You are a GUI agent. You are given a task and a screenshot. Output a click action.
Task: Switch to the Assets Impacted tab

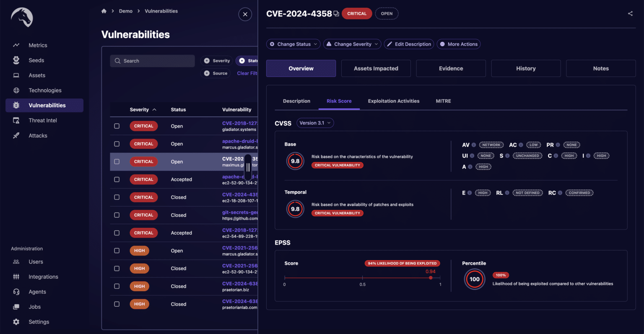[x=376, y=68]
